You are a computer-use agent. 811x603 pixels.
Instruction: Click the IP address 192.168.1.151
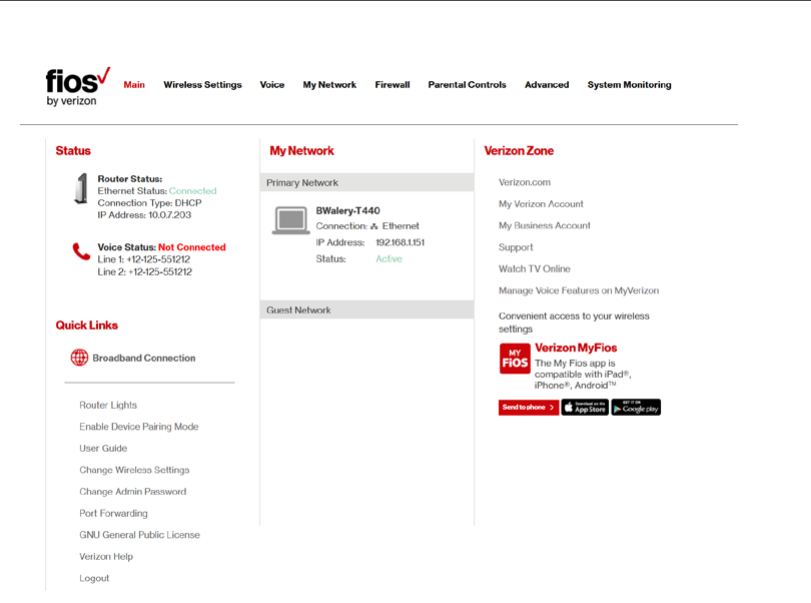400,243
